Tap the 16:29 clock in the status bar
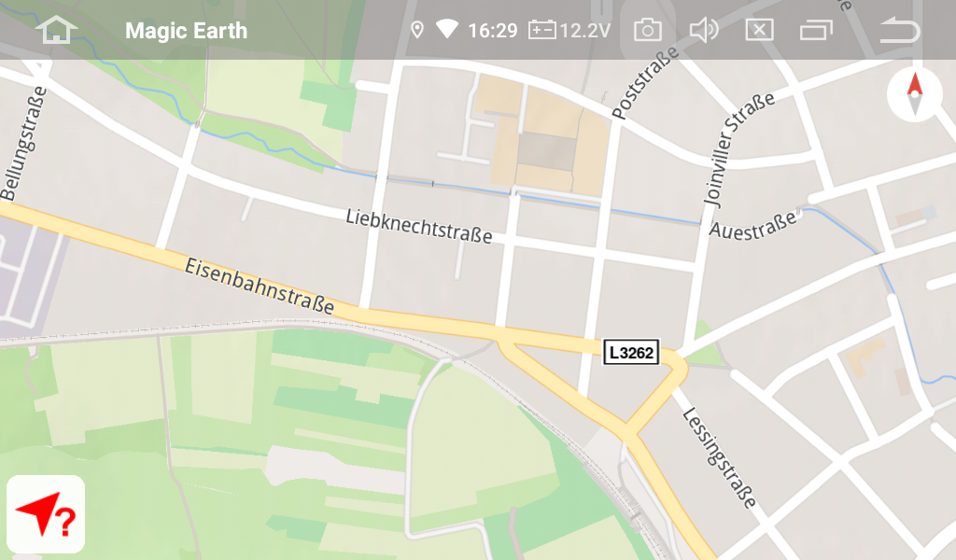 [x=493, y=31]
